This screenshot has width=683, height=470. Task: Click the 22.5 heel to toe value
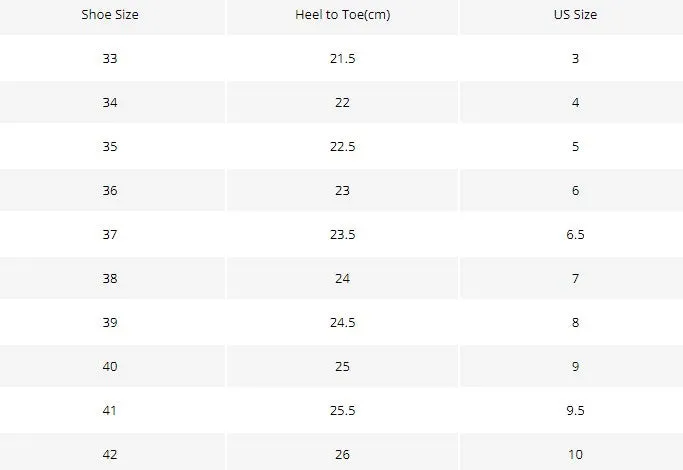click(x=342, y=146)
